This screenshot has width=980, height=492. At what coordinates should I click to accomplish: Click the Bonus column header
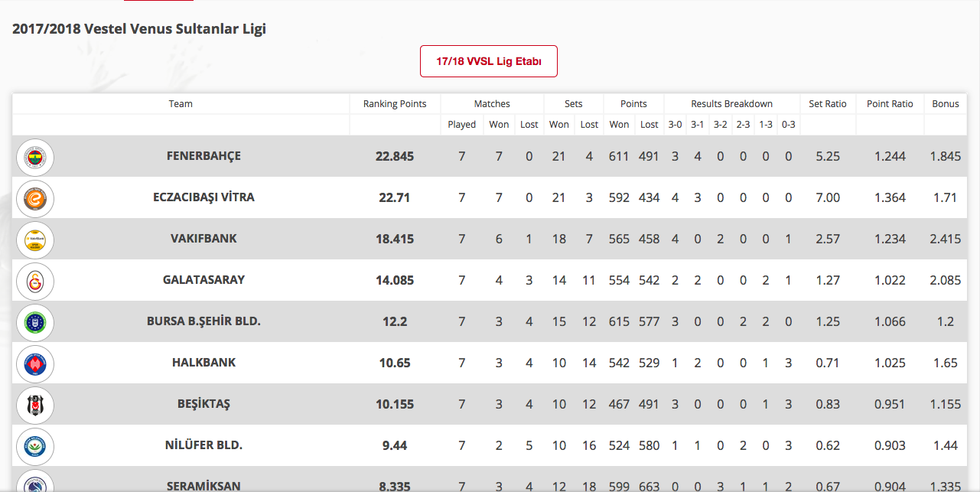[946, 104]
